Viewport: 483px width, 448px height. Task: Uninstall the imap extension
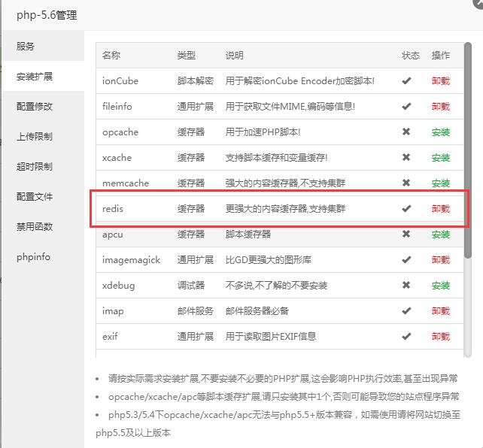pos(440,310)
